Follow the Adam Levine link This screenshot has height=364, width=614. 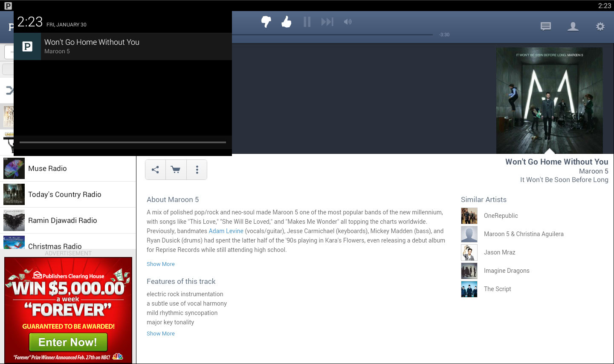(226, 231)
